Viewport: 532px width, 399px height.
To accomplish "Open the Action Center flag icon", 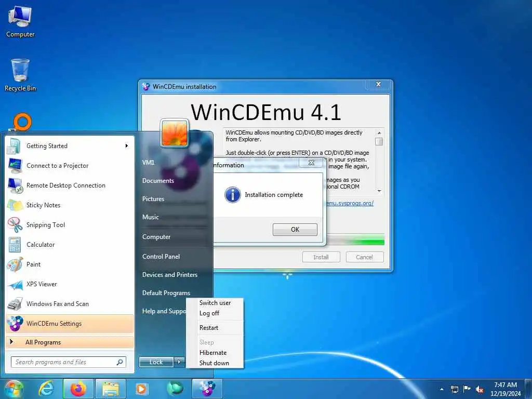I will click(x=467, y=389).
